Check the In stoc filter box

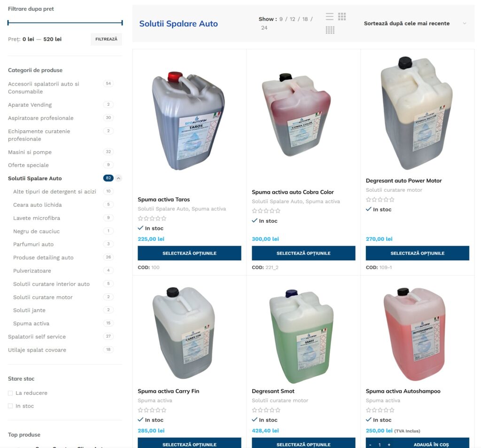point(10,406)
